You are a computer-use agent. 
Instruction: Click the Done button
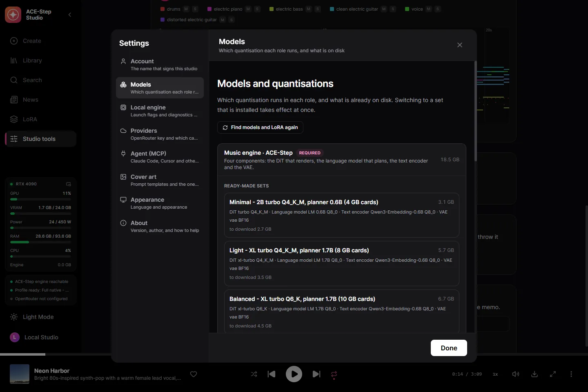click(449, 348)
